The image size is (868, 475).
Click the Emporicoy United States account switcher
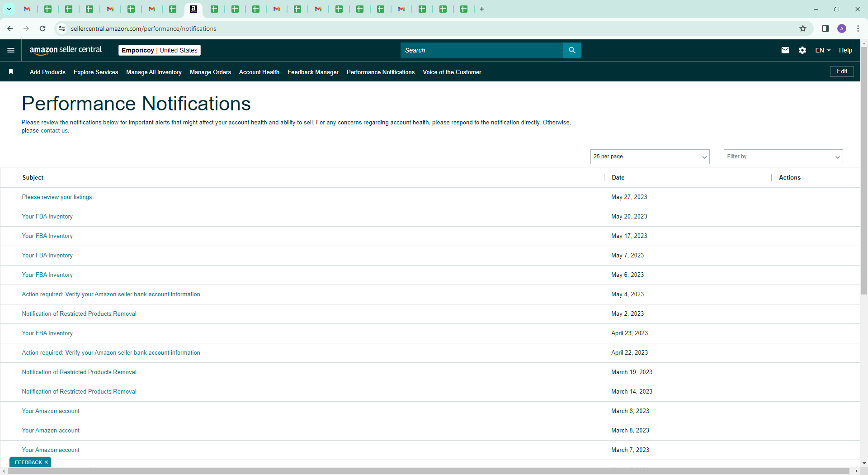pyautogui.click(x=160, y=50)
